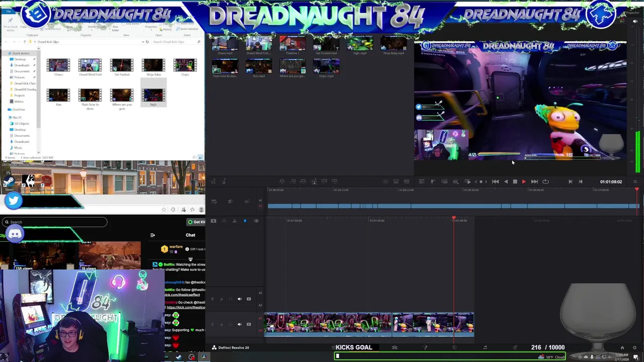
Task: Collapse the Kick chat panel icon
Action: click(152, 235)
